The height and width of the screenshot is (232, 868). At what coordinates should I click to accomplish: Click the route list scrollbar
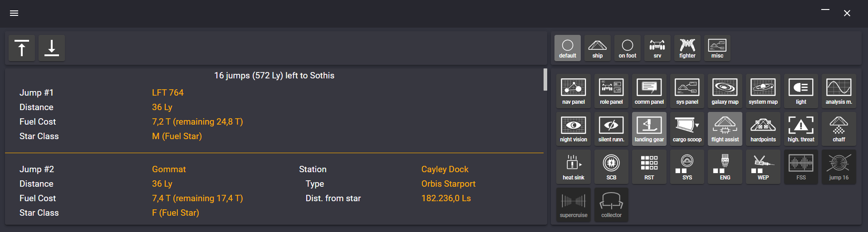pyautogui.click(x=545, y=80)
